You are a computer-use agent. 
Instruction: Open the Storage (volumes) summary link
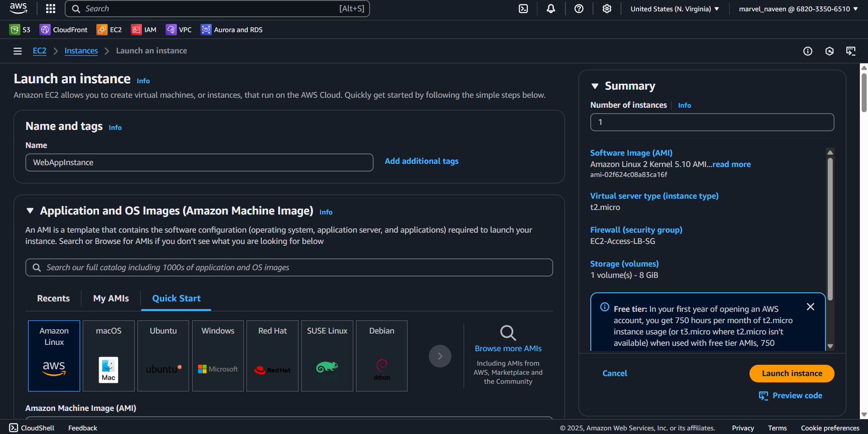point(625,264)
